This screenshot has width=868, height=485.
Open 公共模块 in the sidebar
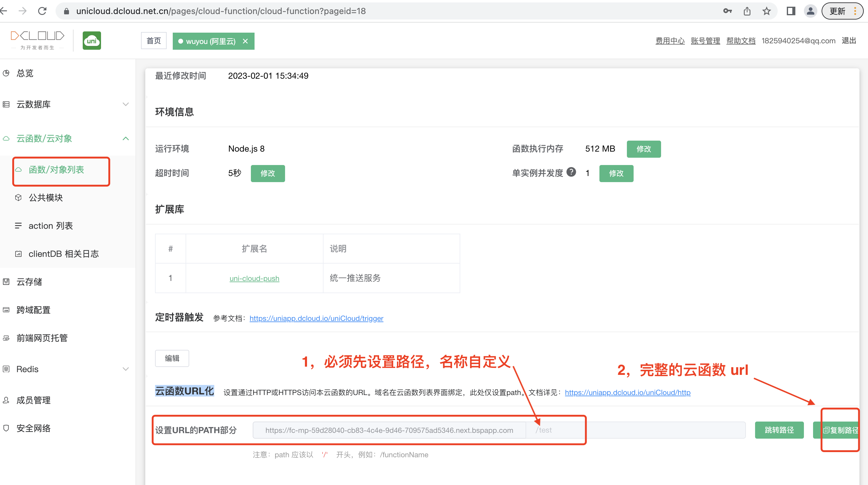click(46, 198)
